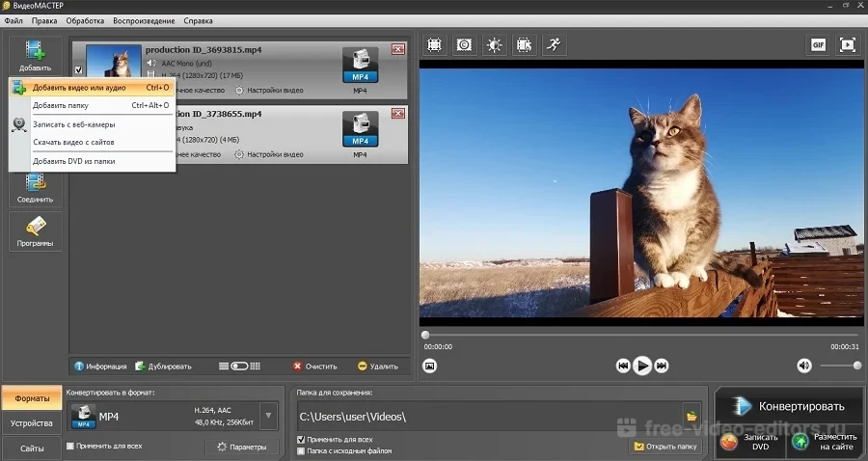This screenshot has height=461, width=868.
Task: Adjust the volume slider in the player
Action: [x=841, y=366]
